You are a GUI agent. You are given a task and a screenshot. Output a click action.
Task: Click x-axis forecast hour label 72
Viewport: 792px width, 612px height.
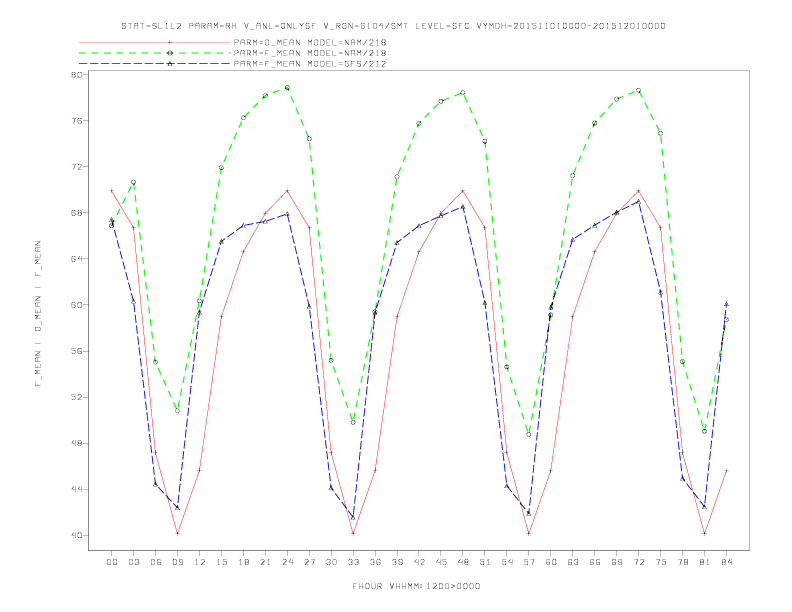click(x=639, y=562)
